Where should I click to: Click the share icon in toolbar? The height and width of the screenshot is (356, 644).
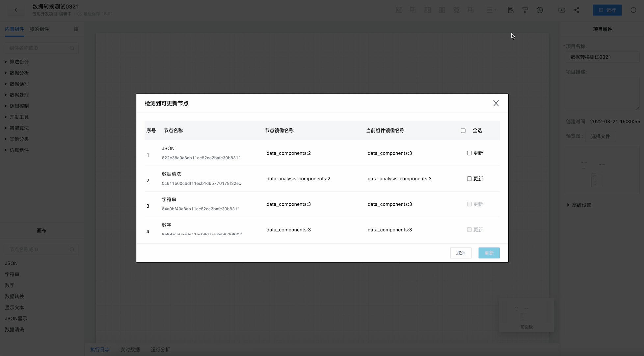click(x=576, y=10)
